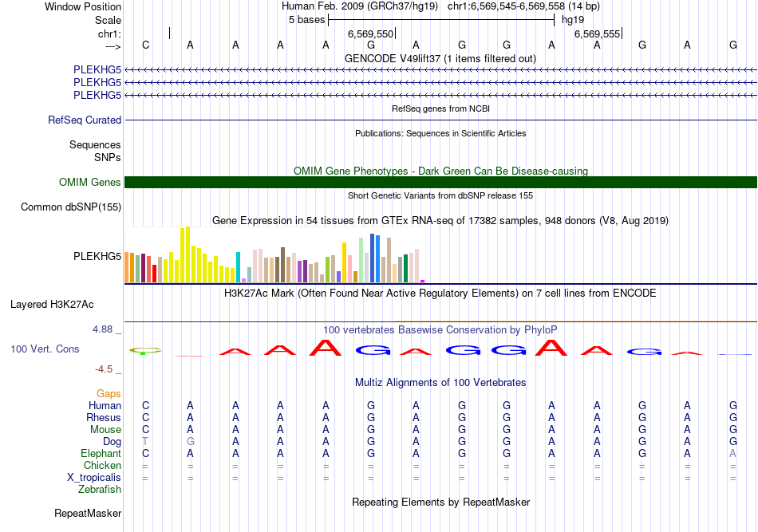
Task: Click the Sequences subtrack label
Action: [x=95, y=145]
